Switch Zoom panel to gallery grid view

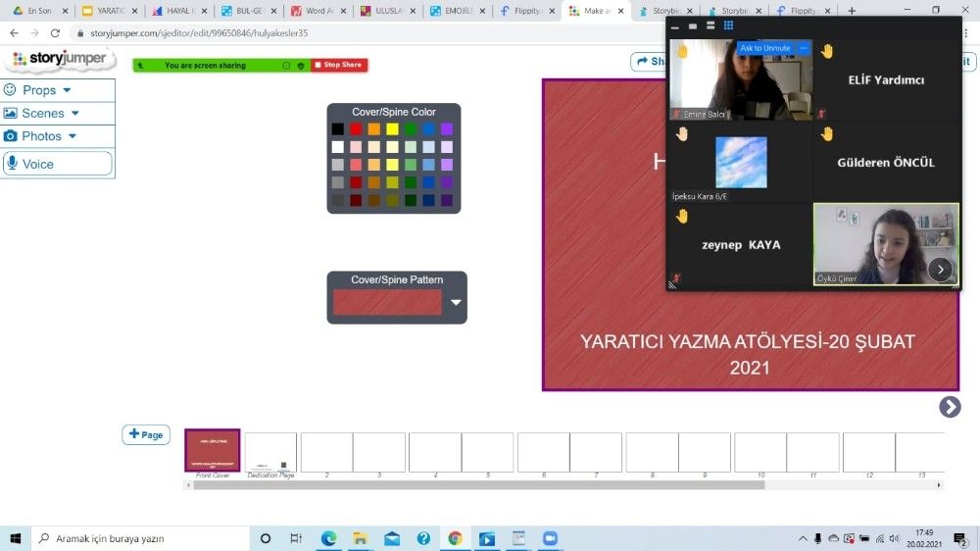point(728,25)
